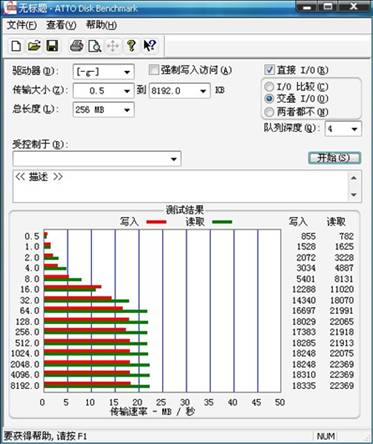Click the 16.0 transfer size row label
Screen dimensions: 373x444
pyautogui.click(x=30, y=289)
